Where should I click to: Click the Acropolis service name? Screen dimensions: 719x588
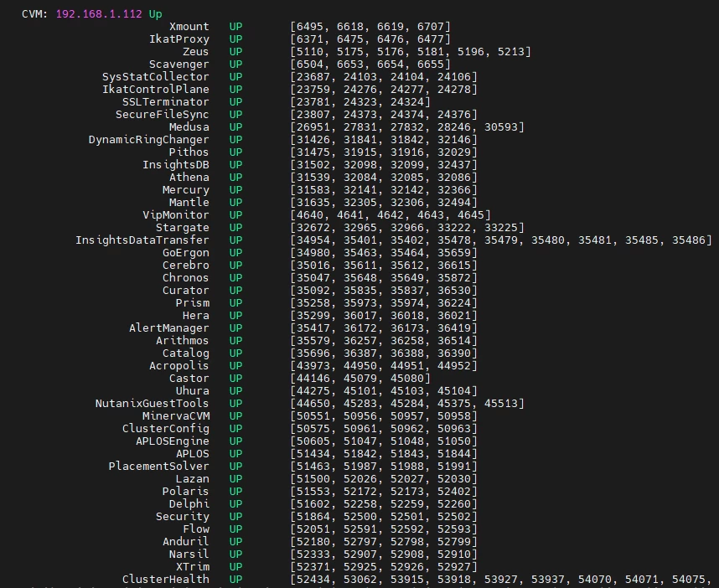(x=178, y=366)
